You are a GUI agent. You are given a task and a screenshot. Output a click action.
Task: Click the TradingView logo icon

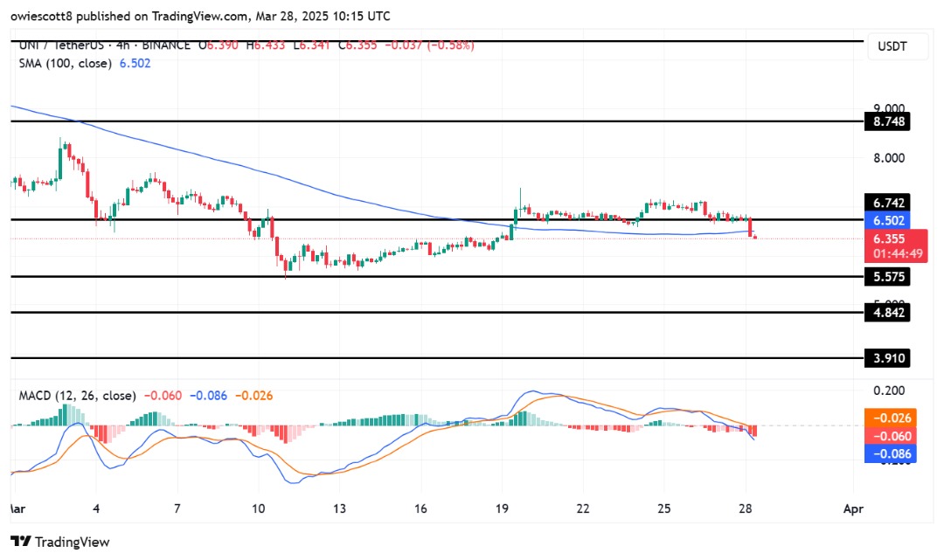(x=21, y=542)
